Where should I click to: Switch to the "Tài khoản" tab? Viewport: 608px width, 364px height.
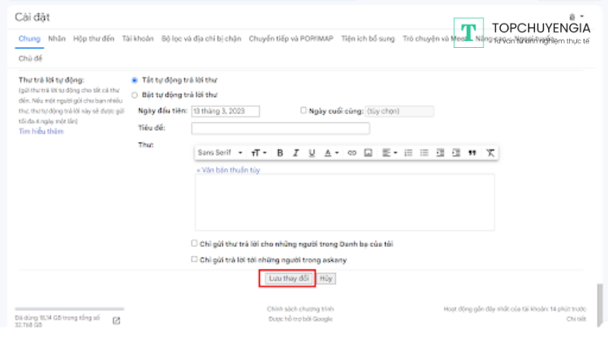(x=138, y=37)
